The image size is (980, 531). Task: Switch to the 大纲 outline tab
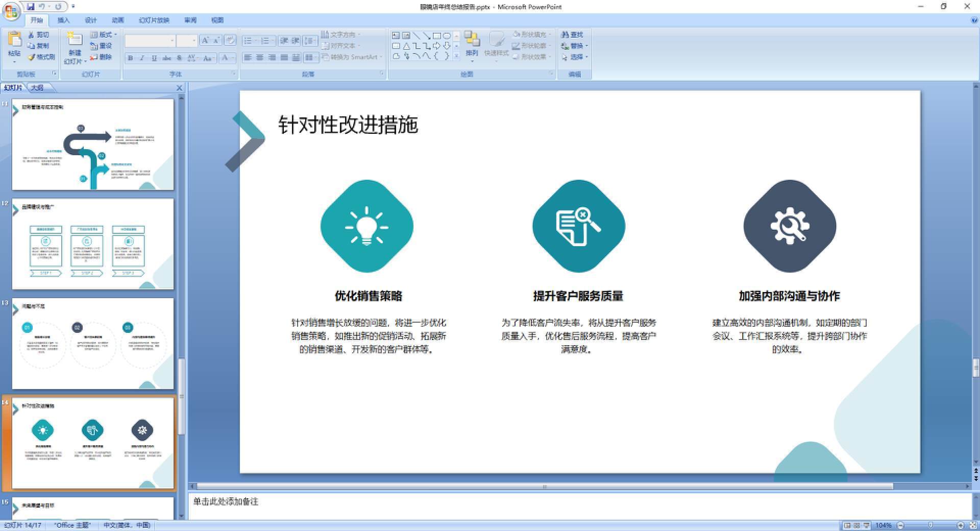(37, 87)
